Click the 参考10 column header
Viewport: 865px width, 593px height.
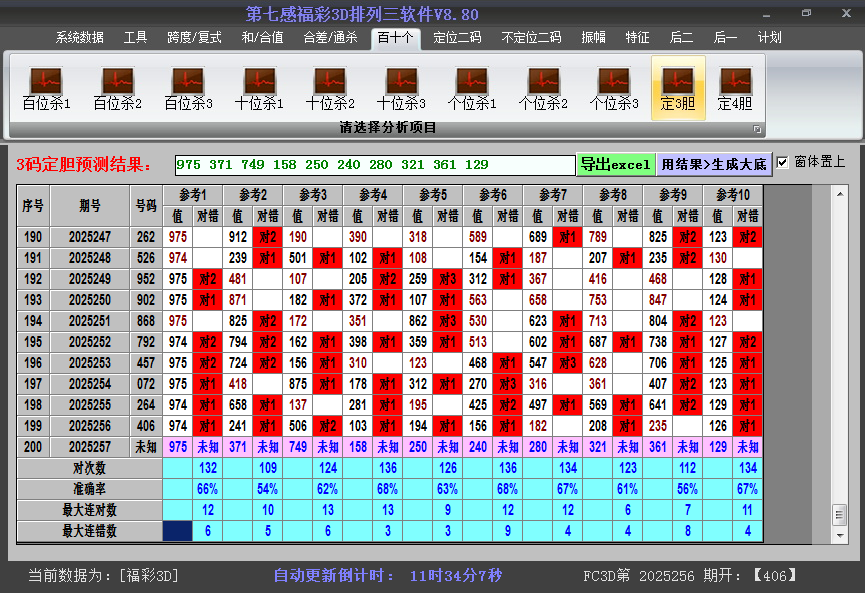tap(733, 195)
